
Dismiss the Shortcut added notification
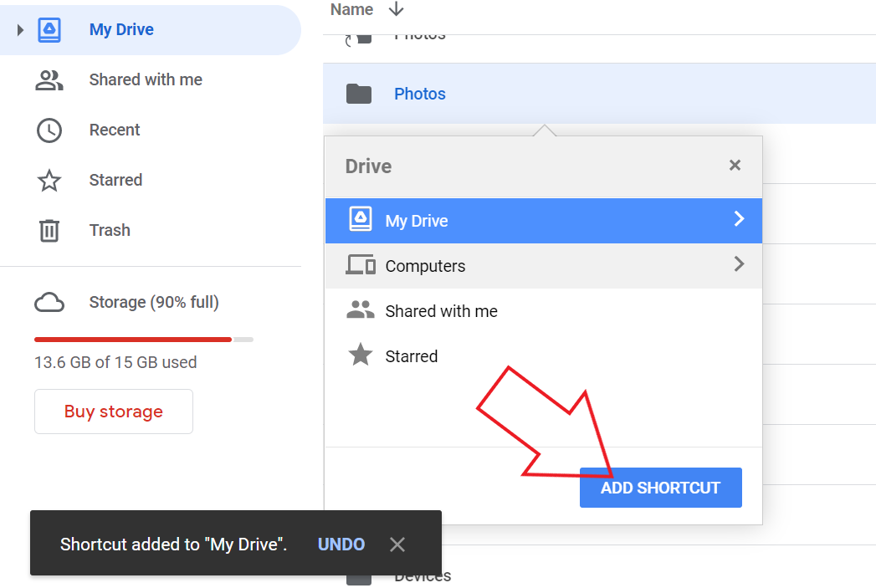tap(397, 545)
